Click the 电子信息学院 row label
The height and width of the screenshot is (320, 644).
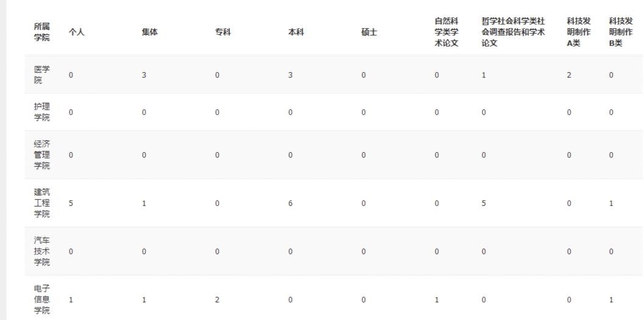41,300
